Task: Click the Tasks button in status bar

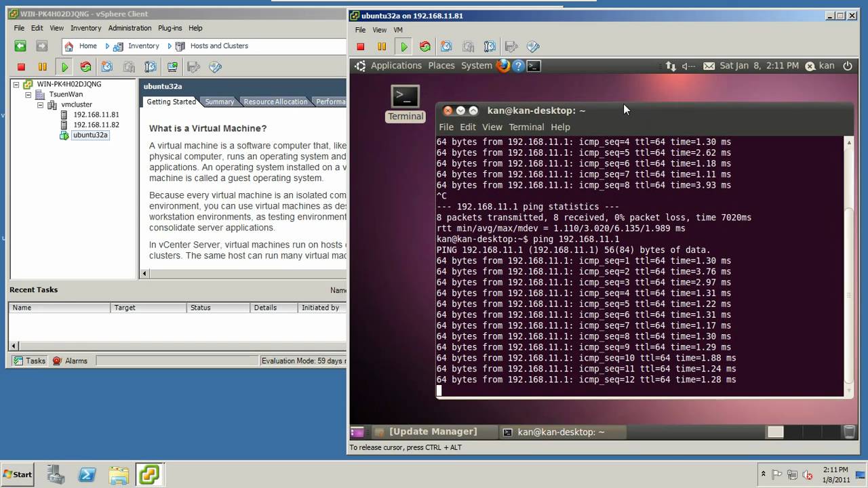Action: (x=28, y=361)
